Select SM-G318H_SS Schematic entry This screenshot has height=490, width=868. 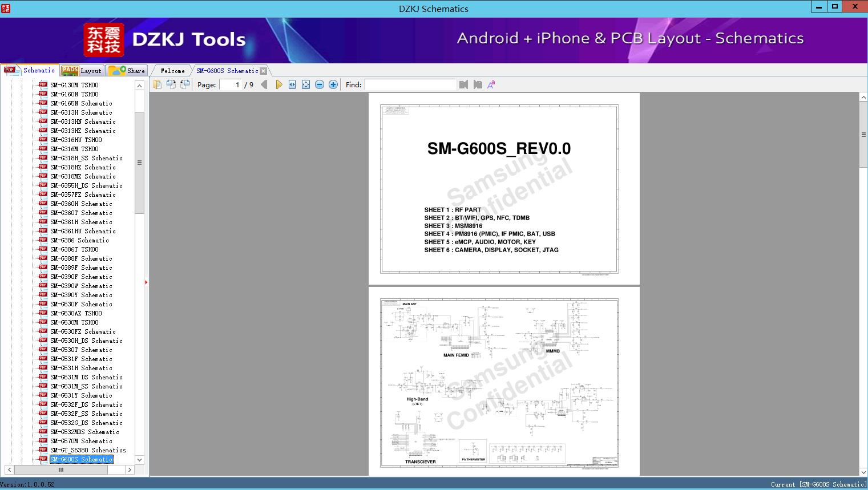[x=86, y=158]
